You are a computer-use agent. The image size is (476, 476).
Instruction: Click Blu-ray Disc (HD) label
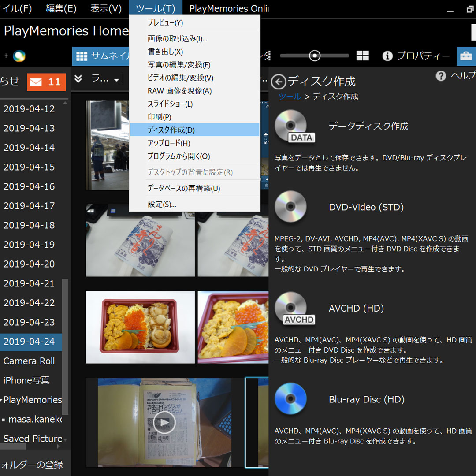pyautogui.click(x=366, y=399)
